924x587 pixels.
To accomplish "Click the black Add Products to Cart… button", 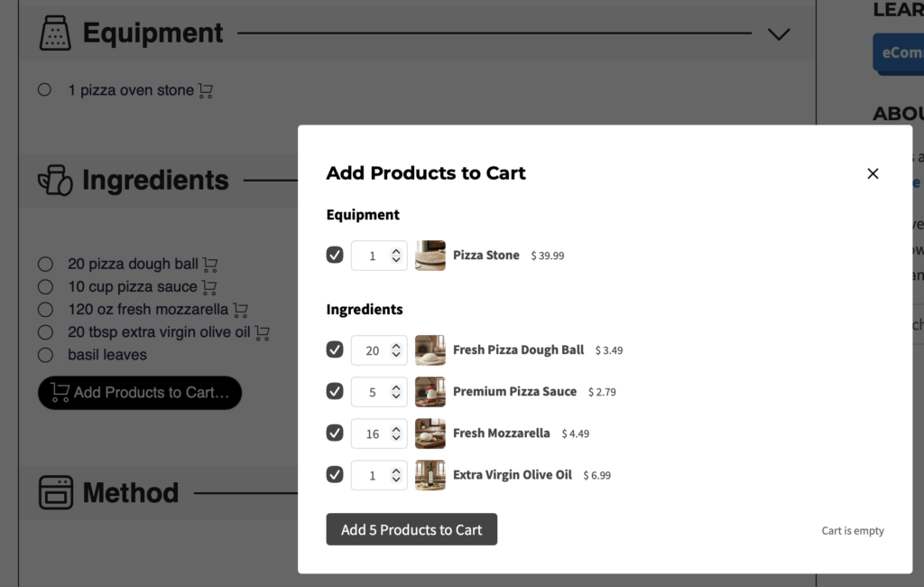I will [140, 393].
